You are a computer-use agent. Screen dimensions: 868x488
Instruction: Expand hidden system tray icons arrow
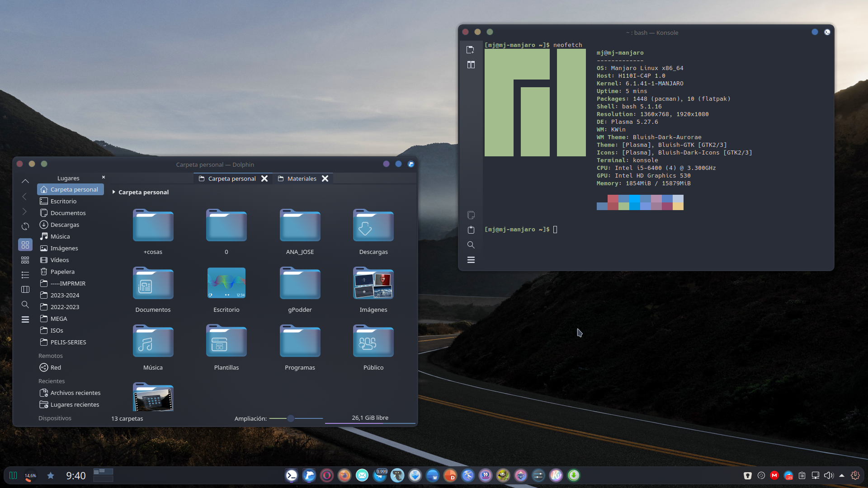click(x=842, y=475)
